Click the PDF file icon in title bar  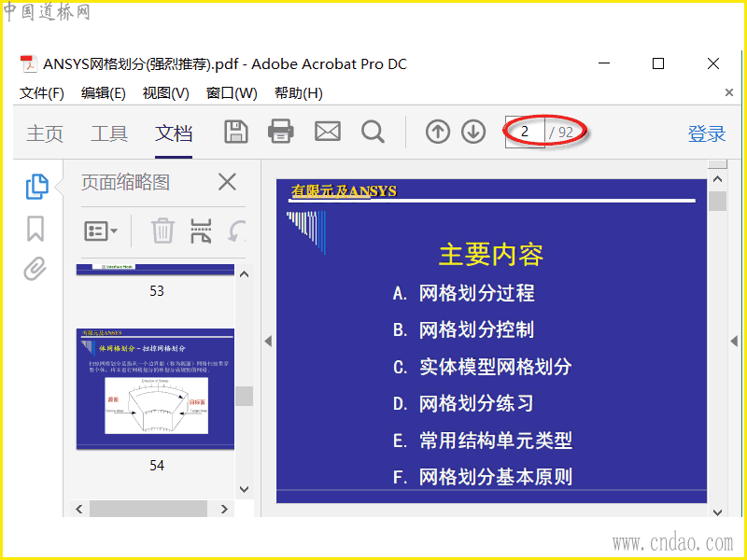(x=29, y=64)
